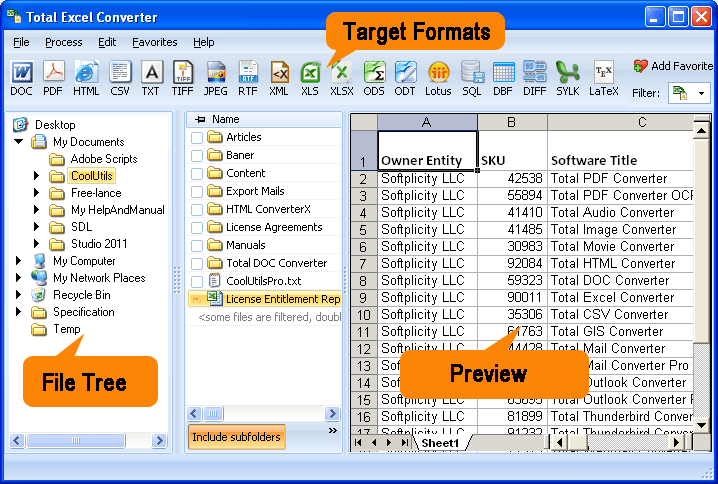The image size is (718, 484).
Task: Expand the My HelpAndManual node
Action: [36, 210]
